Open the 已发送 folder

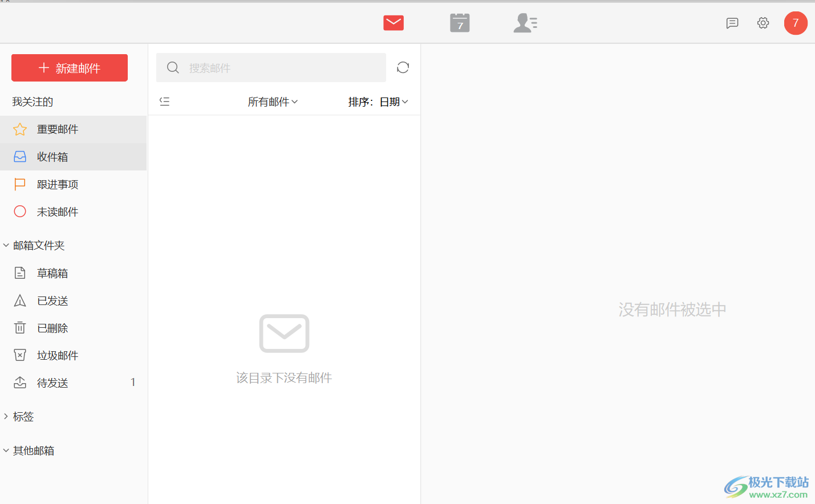(x=73, y=300)
